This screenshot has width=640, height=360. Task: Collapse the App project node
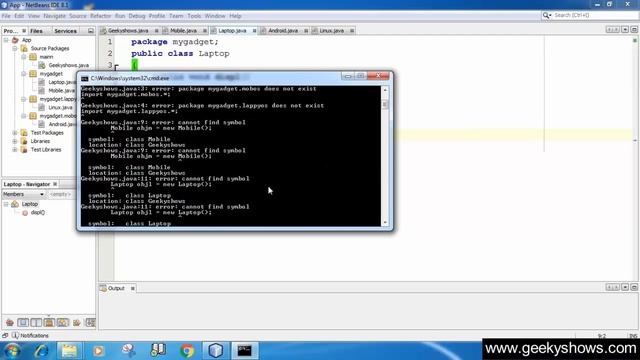[x=6, y=40]
